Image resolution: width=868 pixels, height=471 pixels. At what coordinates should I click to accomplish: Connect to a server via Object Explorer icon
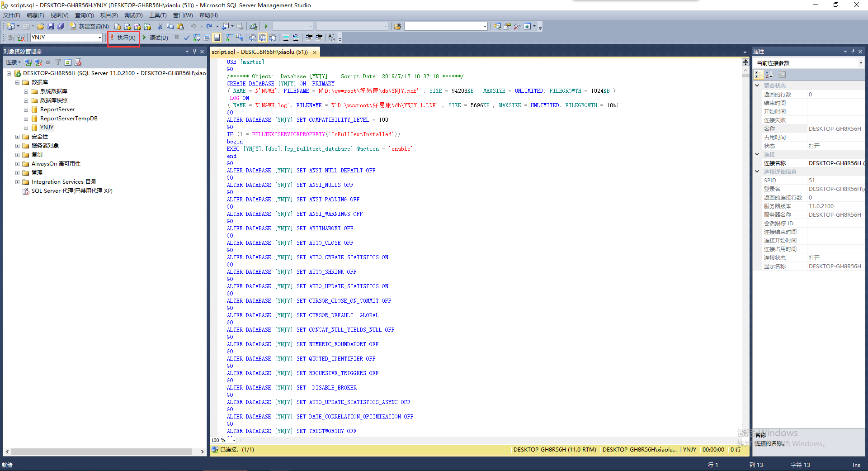pos(28,62)
